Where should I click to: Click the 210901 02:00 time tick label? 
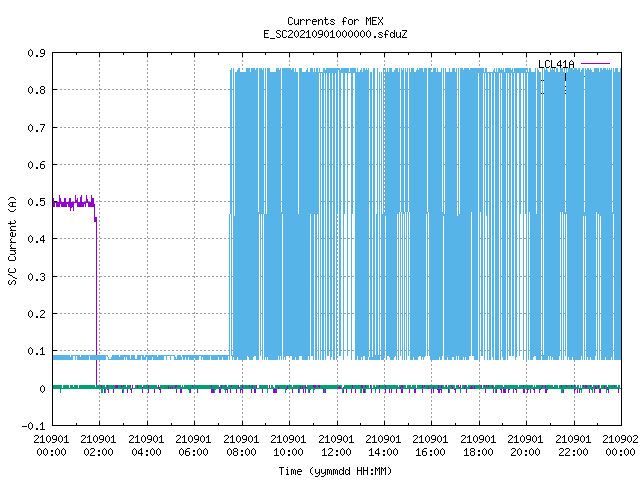(x=98, y=446)
